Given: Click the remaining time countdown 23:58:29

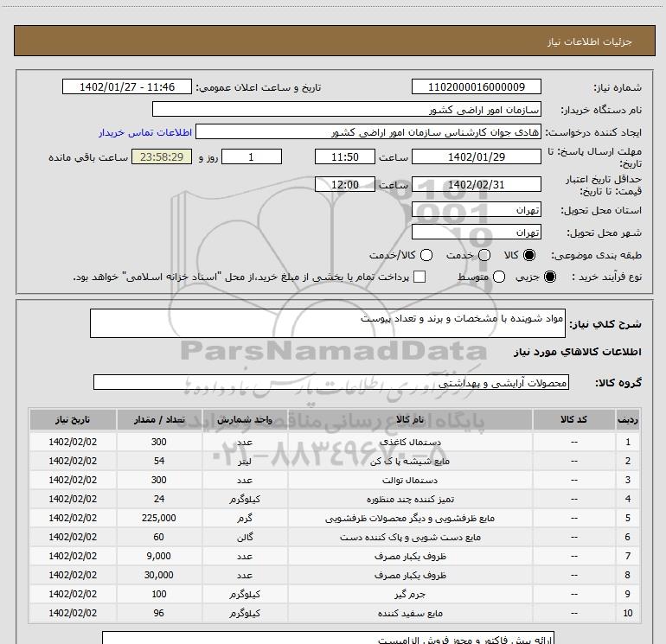Looking at the screenshot, I should coord(162,156).
